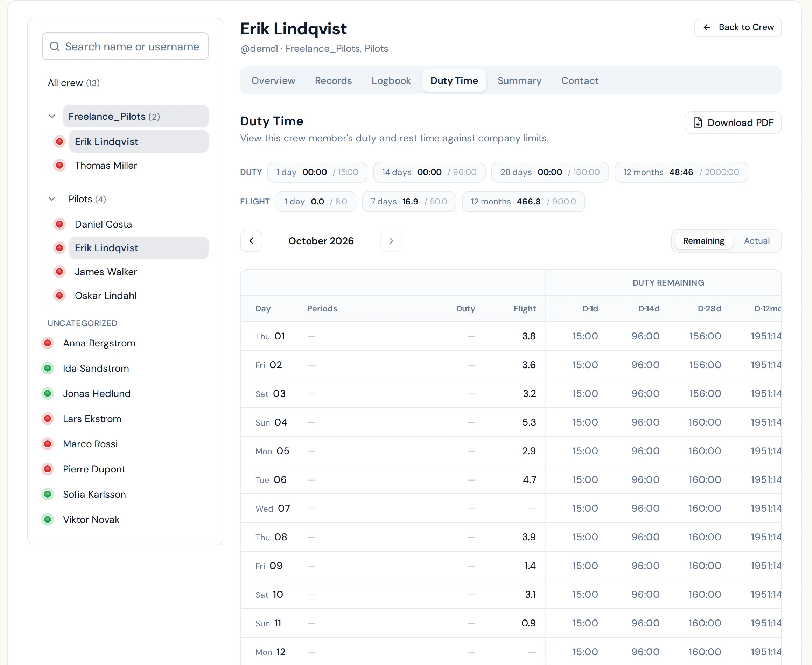Click the D·28d column header
This screenshot has height=665, width=812.
pyautogui.click(x=709, y=309)
